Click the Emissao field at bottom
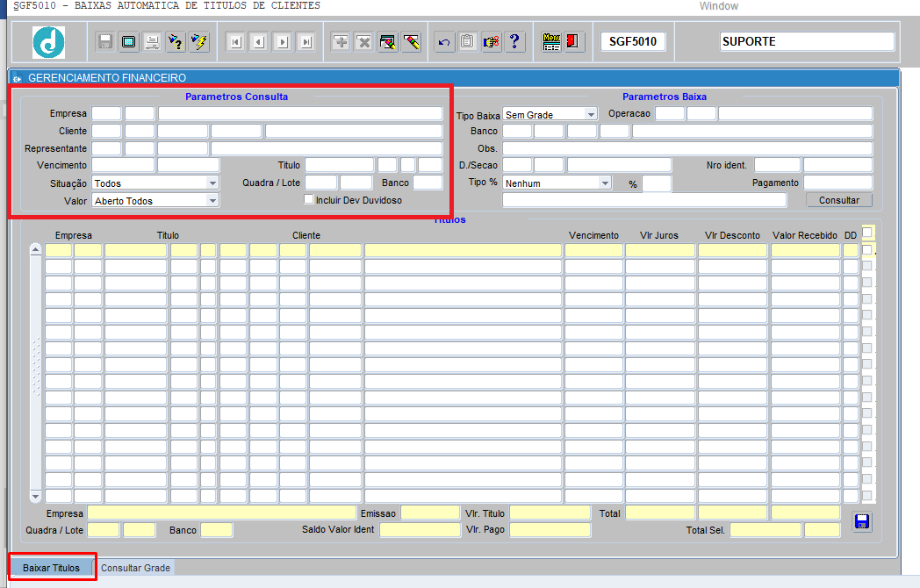Screen dimensions: 920x588 (x=430, y=513)
